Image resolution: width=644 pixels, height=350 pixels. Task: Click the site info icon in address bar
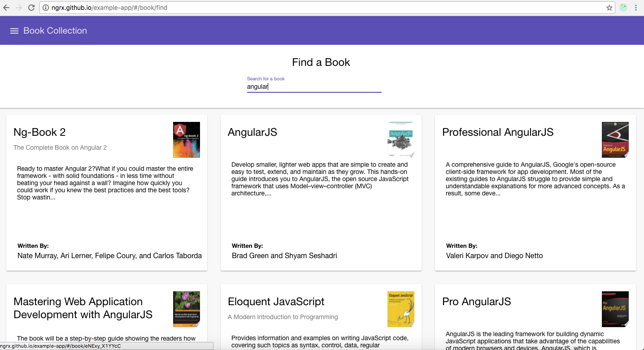(x=46, y=8)
